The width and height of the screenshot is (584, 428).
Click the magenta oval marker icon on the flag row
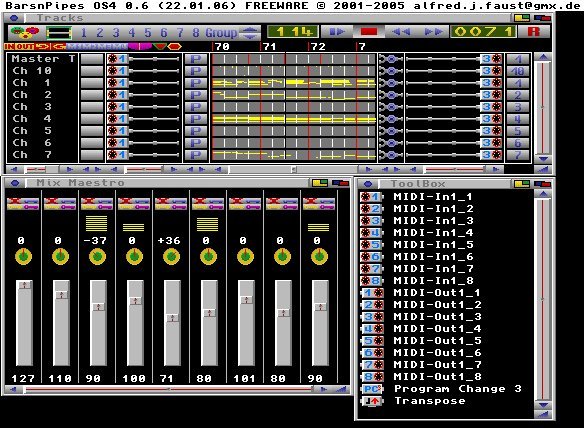point(140,47)
